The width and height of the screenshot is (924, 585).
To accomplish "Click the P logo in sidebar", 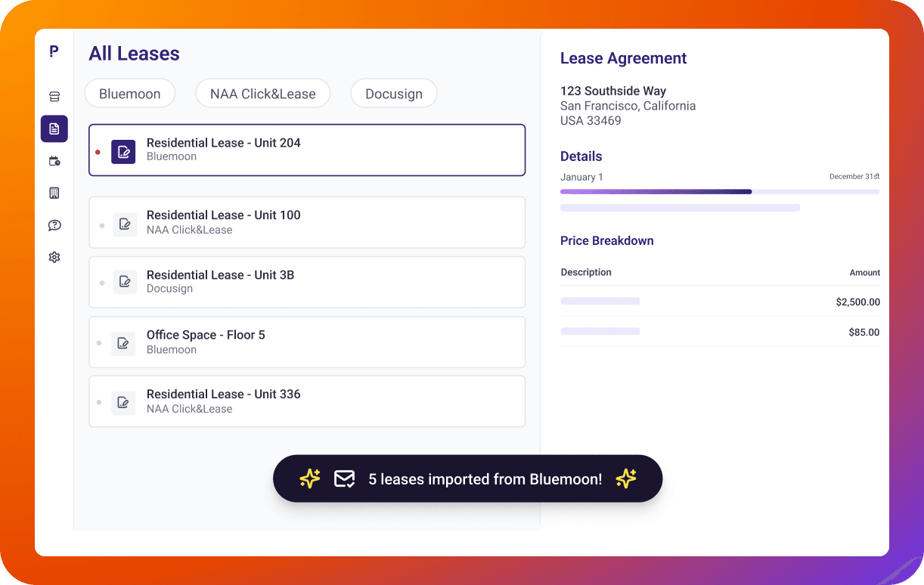I will 54,51.
